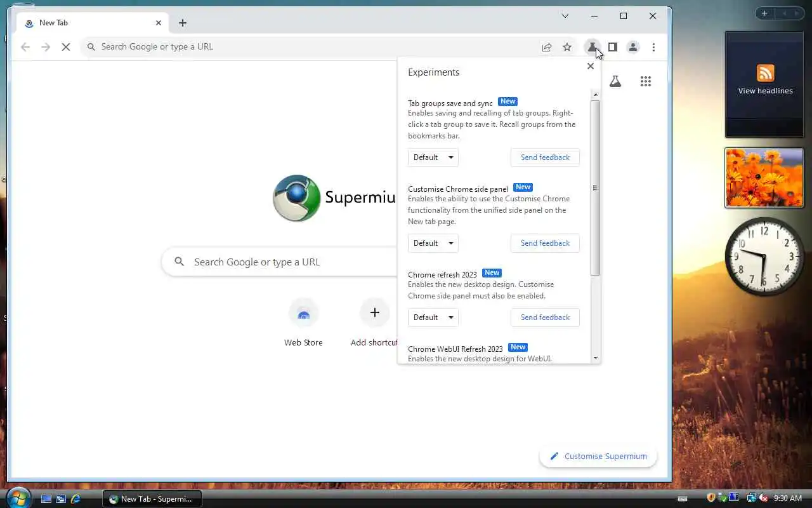Close the New Tab tab
This screenshot has width=812, height=508.
coord(159,23)
